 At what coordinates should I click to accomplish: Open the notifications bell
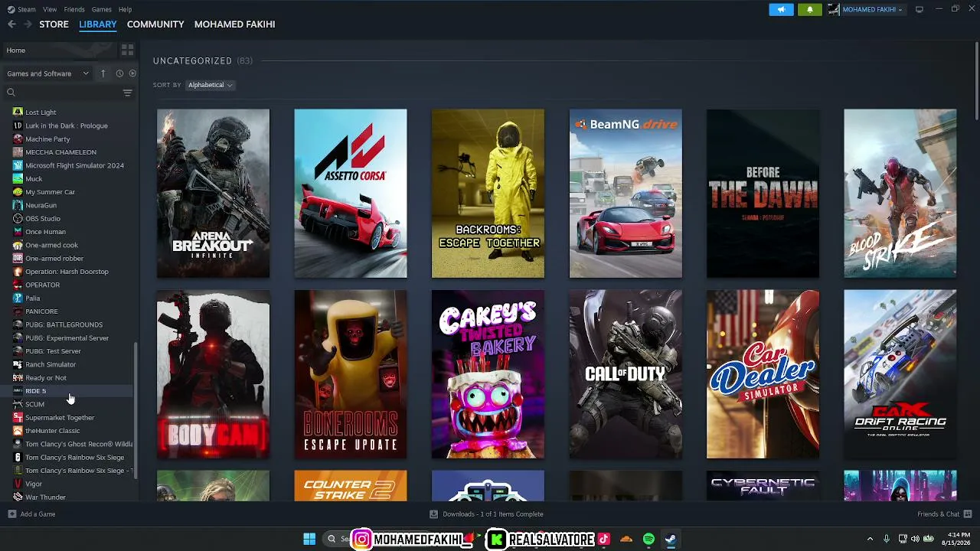(810, 10)
